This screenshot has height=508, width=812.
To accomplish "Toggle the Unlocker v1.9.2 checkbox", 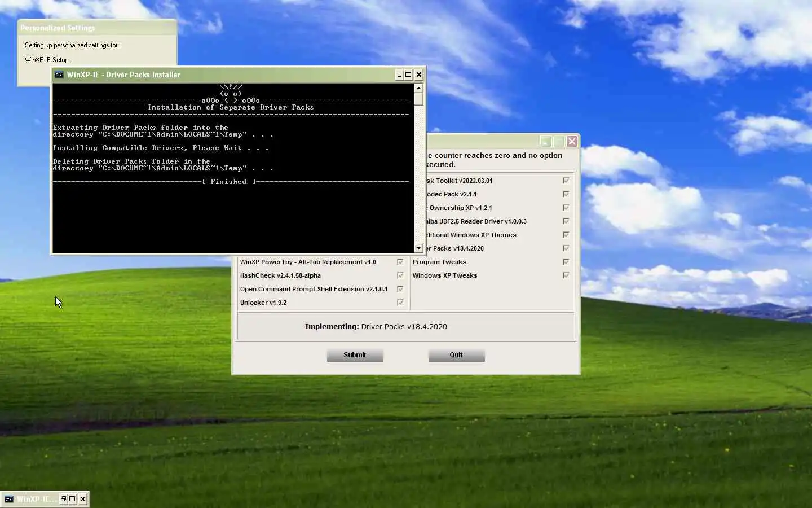I will 400,303.
